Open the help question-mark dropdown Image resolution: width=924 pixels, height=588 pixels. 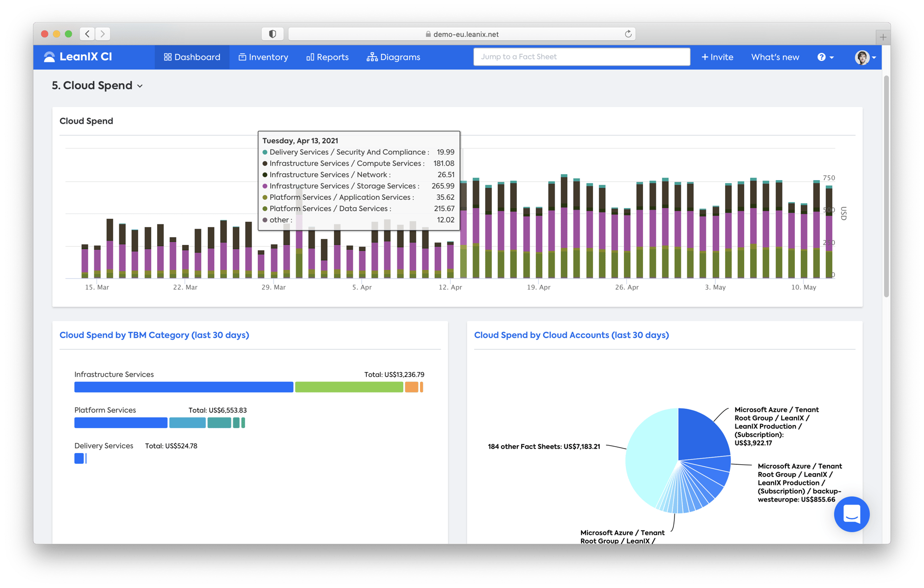point(822,57)
